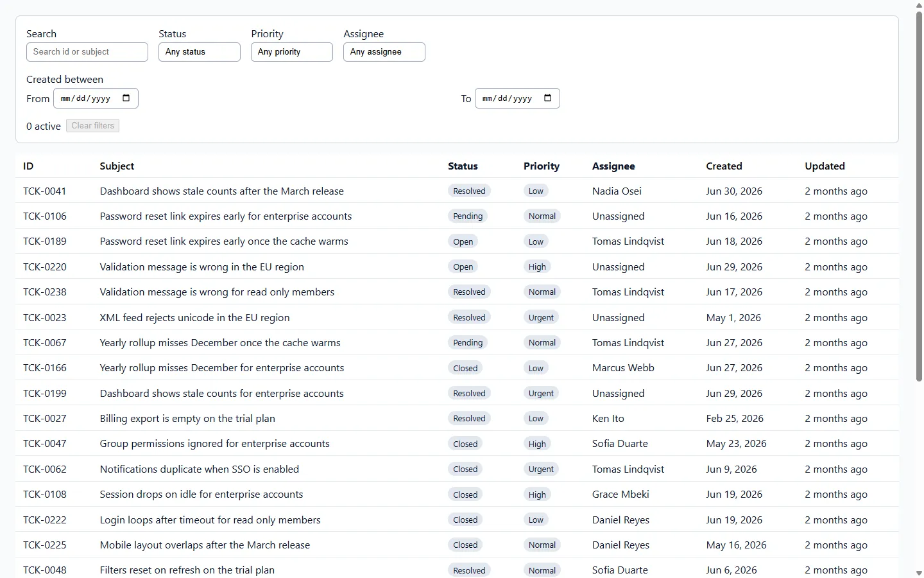Open the Any priority dropdown
The image size is (924, 578).
(292, 52)
